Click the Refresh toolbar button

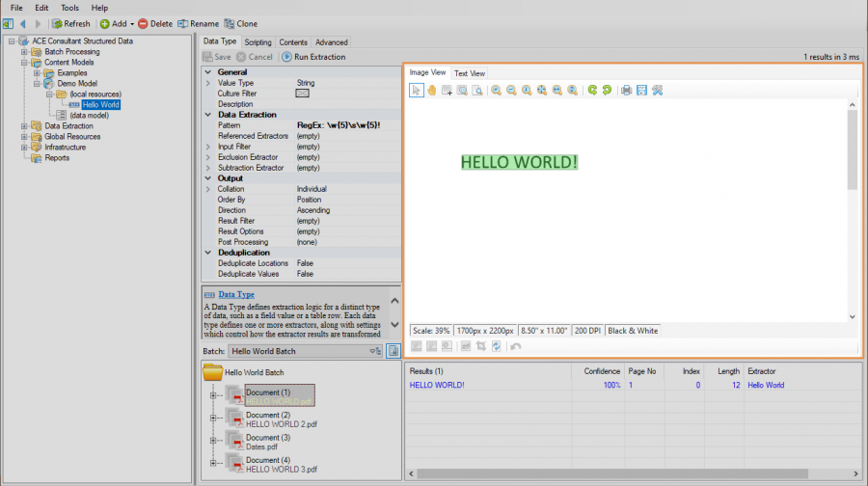pos(70,23)
